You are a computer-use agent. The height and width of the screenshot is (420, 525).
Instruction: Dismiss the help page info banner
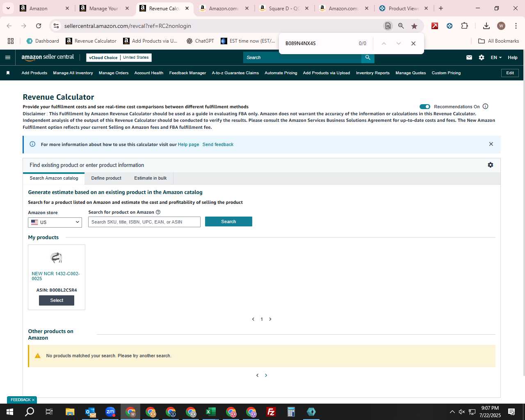pos(491,144)
